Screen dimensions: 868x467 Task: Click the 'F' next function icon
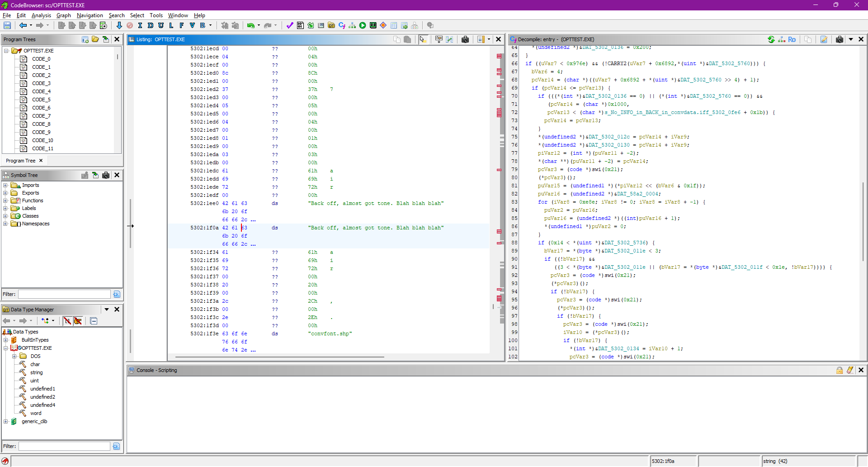[x=182, y=25]
